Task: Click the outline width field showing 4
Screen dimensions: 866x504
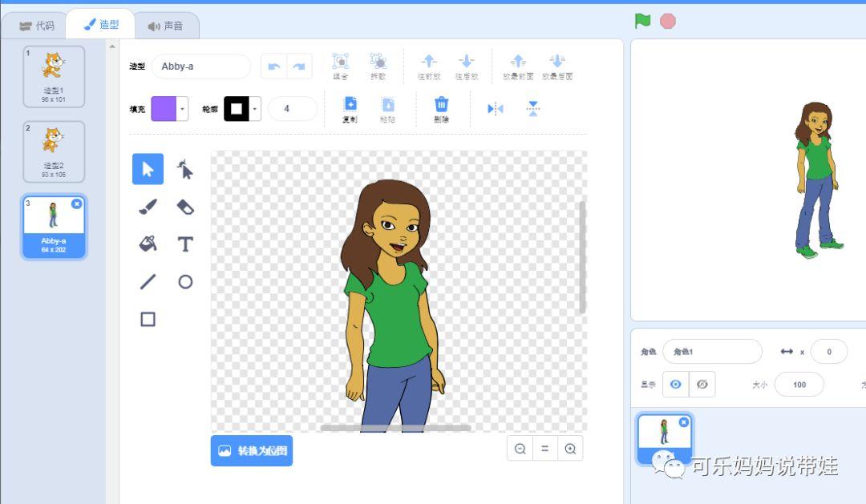Action: click(x=293, y=109)
